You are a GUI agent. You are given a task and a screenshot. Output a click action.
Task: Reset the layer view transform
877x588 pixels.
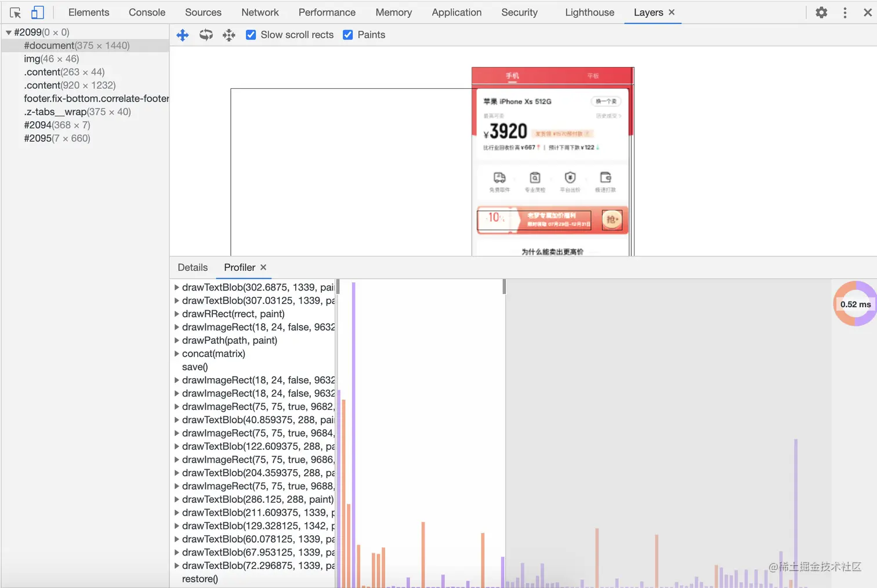tap(229, 35)
